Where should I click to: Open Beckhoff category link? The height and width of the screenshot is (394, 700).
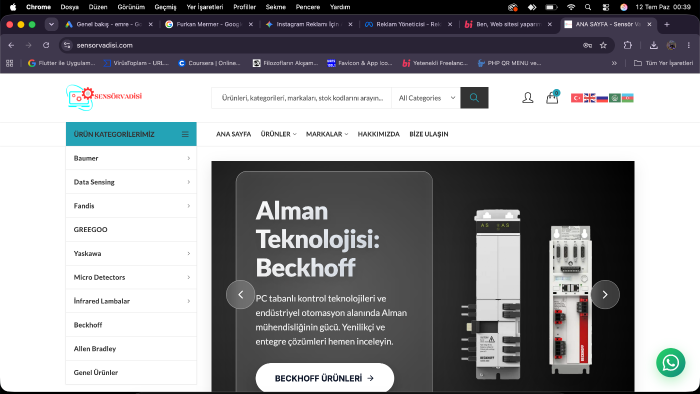[88, 325]
